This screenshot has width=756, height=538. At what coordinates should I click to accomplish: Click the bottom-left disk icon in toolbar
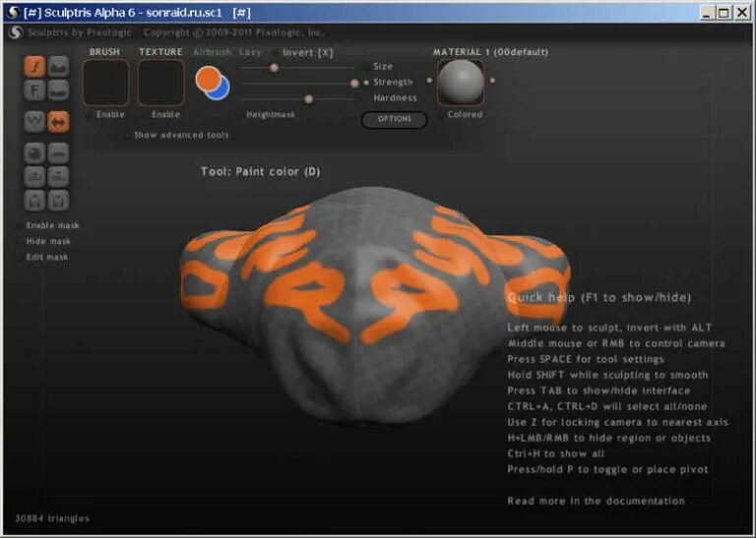[x=34, y=201]
